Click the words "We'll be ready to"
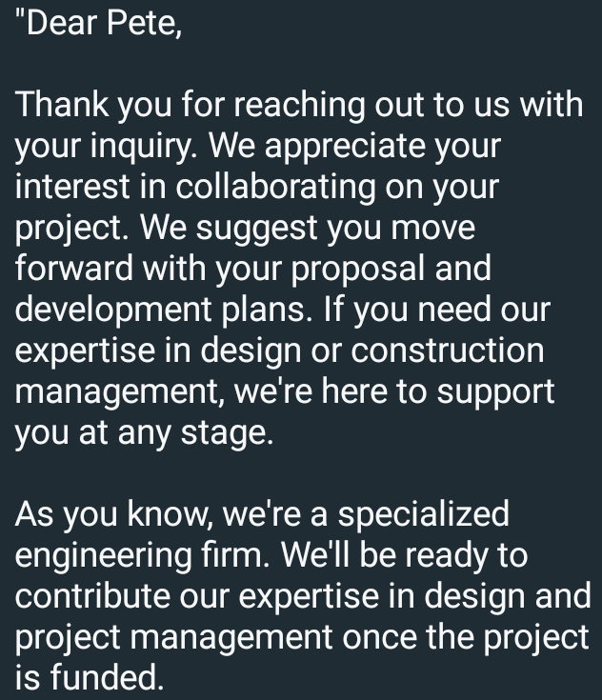The height and width of the screenshot is (700, 602). 405,555
